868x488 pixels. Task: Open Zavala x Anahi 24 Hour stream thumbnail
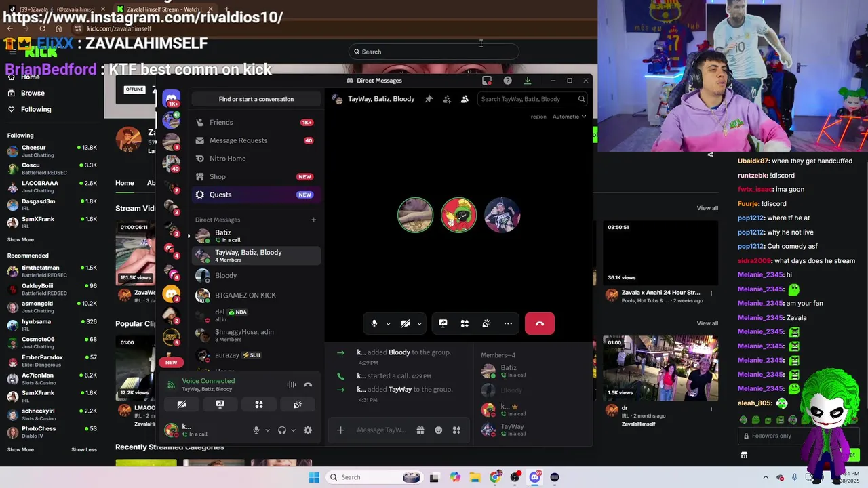point(660,251)
